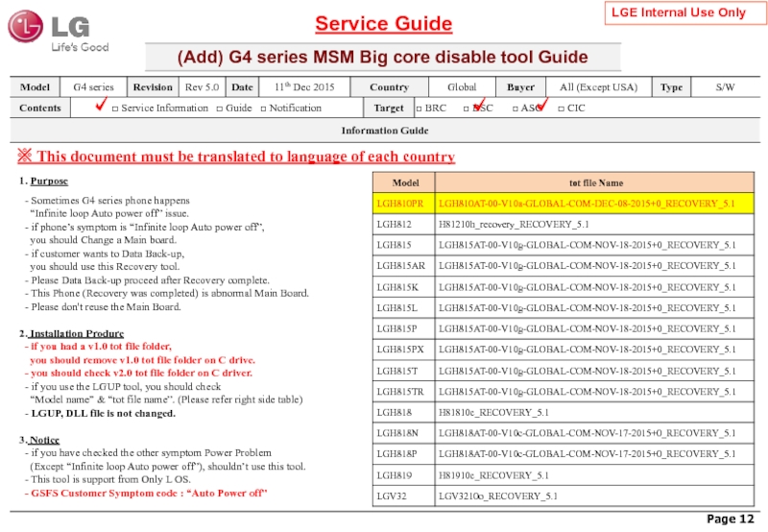Click the red checkmark over ASC
768x532 pixels.
[x=543, y=105]
